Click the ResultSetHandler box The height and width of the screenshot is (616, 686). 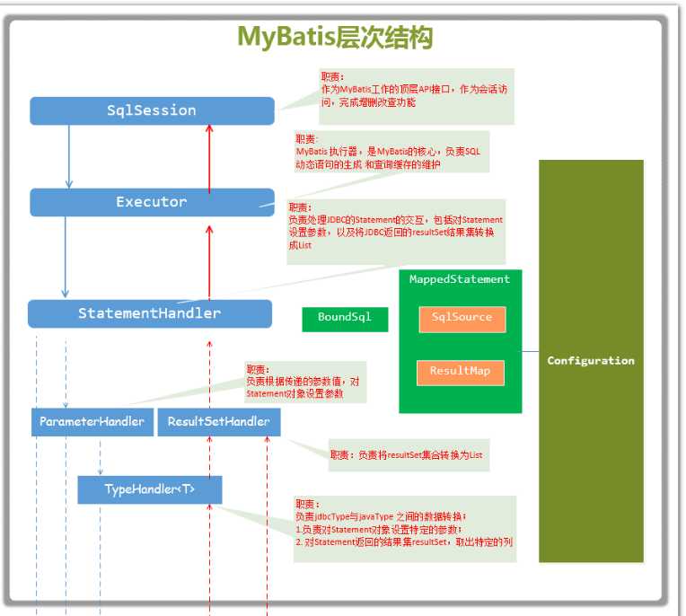click(219, 422)
